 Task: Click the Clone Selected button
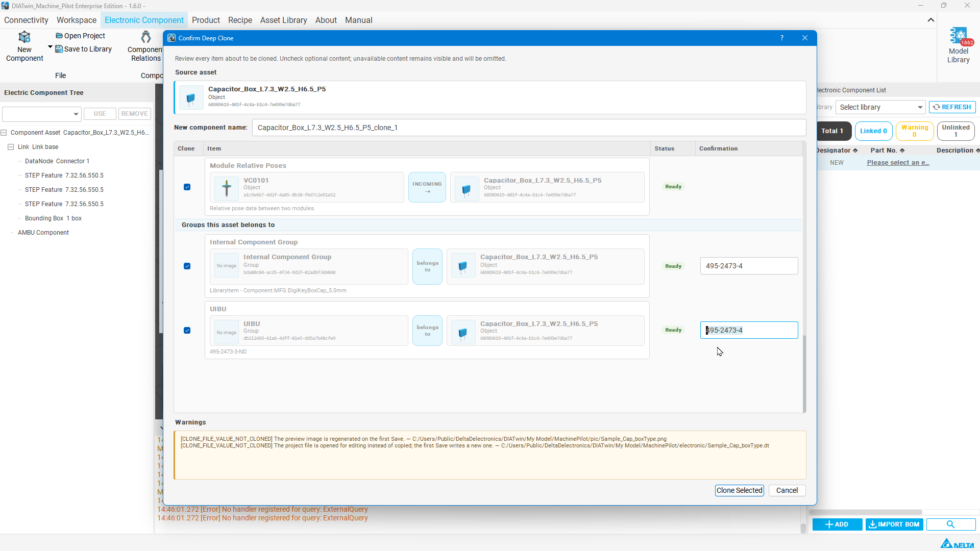click(x=739, y=490)
